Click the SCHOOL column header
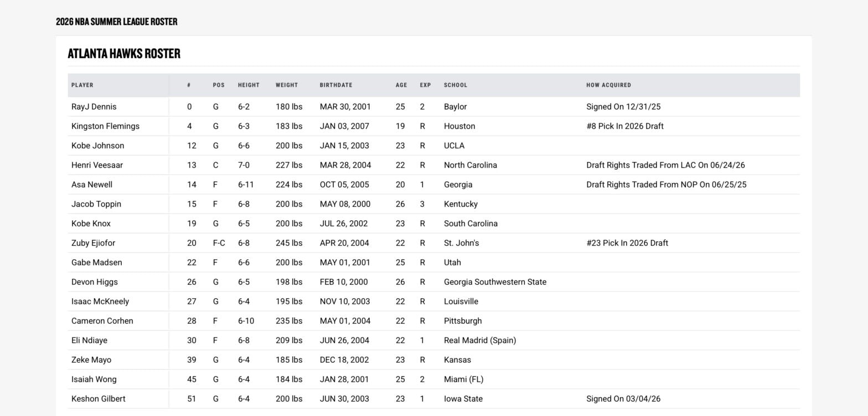 click(x=456, y=85)
